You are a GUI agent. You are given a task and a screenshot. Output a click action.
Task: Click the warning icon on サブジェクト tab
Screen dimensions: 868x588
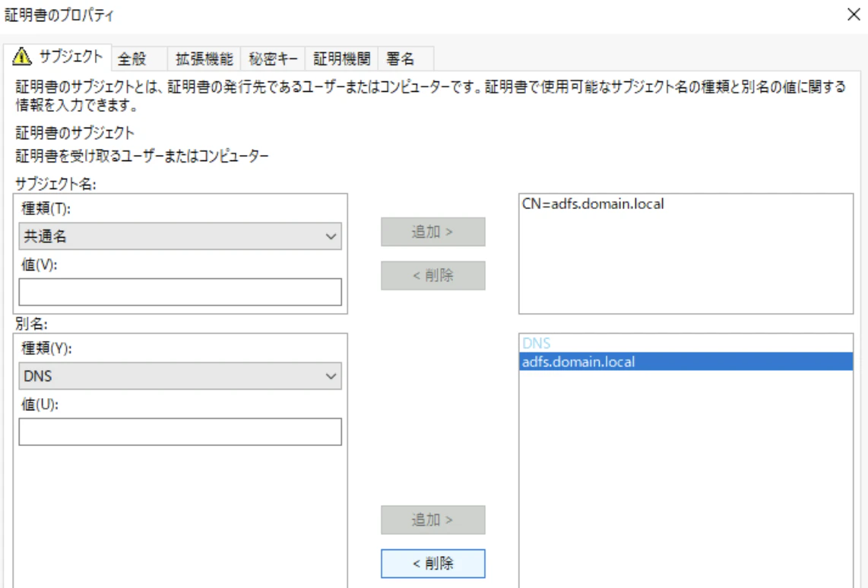pyautogui.click(x=21, y=56)
